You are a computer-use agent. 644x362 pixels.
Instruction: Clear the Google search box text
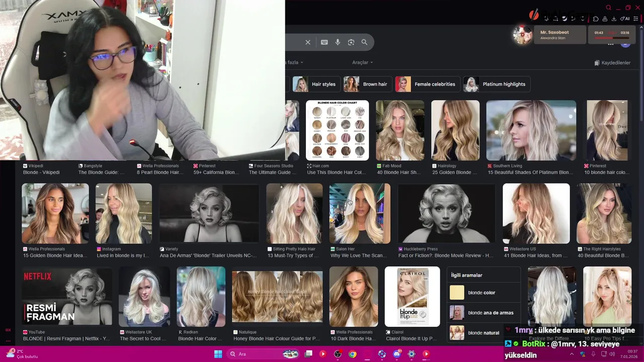pyautogui.click(x=308, y=42)
